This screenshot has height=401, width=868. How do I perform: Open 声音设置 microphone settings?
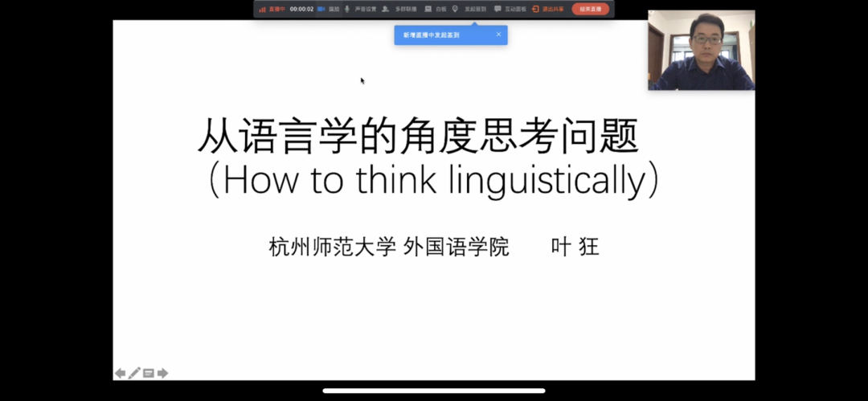point(360,9)
